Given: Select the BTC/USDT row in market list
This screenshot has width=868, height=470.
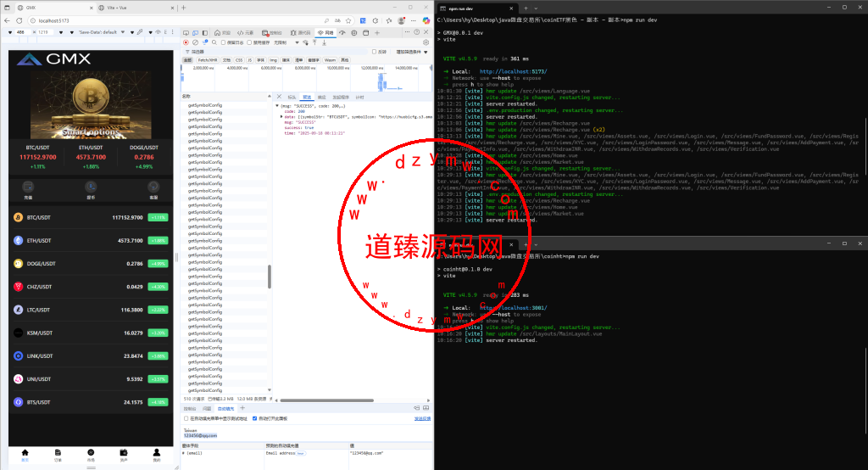Looking at the screenshot, I should tap(91, 217).
